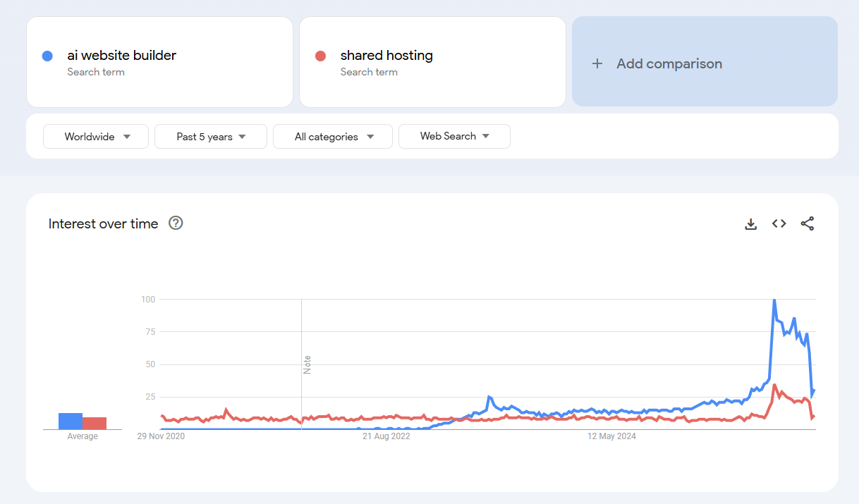
Task: Select the 'ai website builder' search term card
Action: pyautogui.click(x=159, y=62)
